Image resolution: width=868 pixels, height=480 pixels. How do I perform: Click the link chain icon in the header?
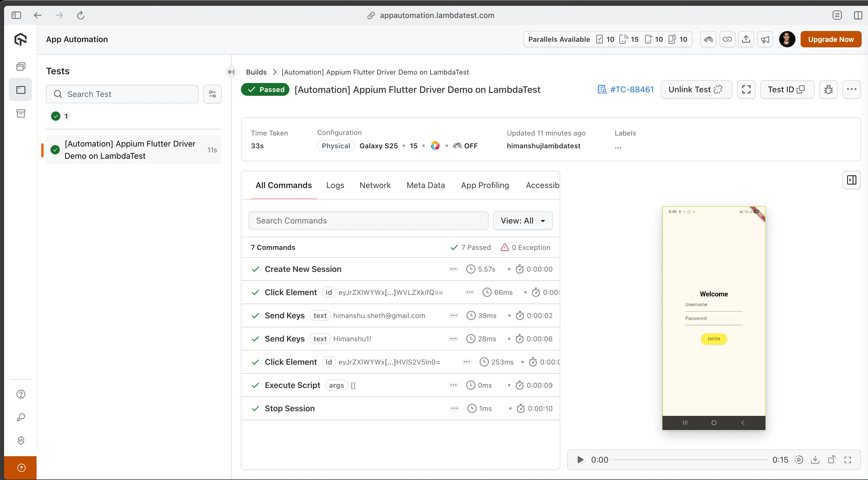click(727, 39)
